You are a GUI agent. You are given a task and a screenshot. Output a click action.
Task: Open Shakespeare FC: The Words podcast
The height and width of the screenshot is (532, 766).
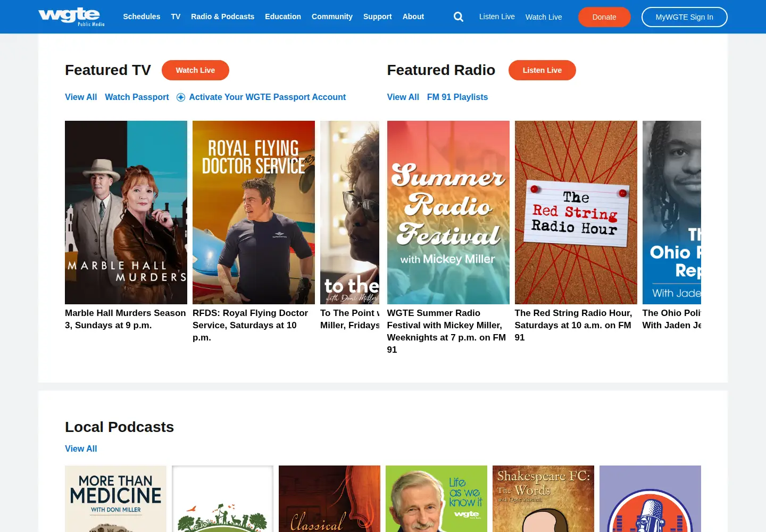[x=543, y=498]
